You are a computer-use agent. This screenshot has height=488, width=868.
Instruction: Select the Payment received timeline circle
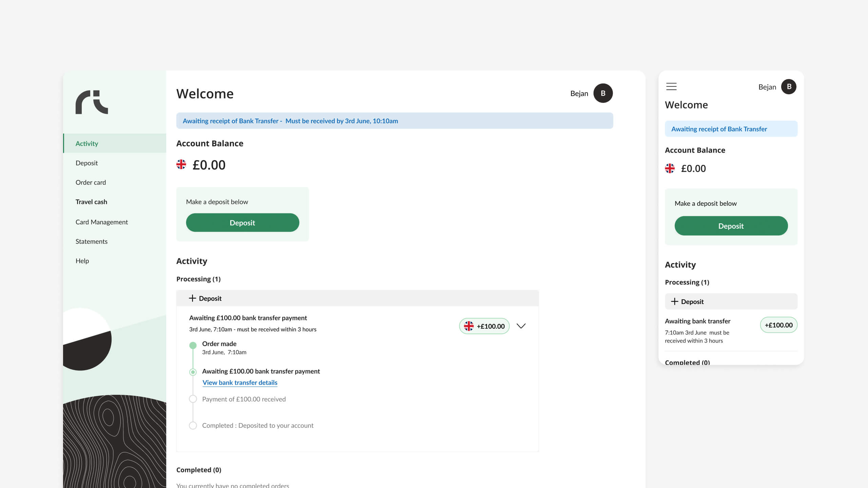pyautogui.click(x=193, y=399)
